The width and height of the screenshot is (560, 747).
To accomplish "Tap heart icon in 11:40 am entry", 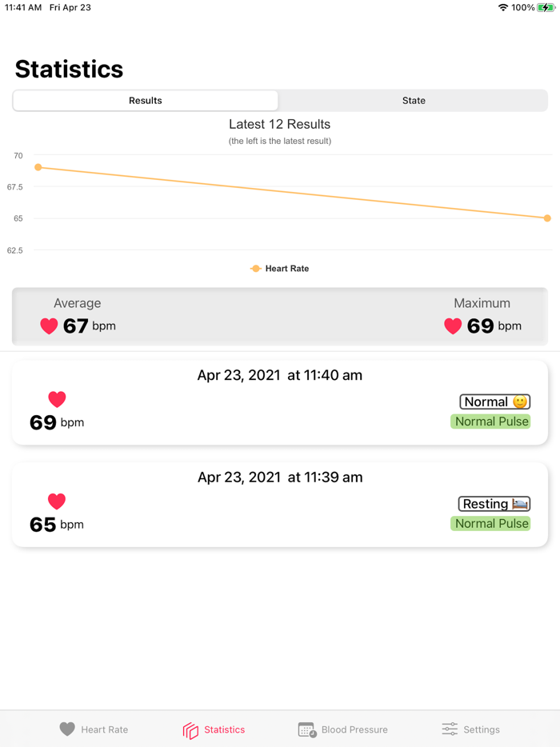I will 57,399.
